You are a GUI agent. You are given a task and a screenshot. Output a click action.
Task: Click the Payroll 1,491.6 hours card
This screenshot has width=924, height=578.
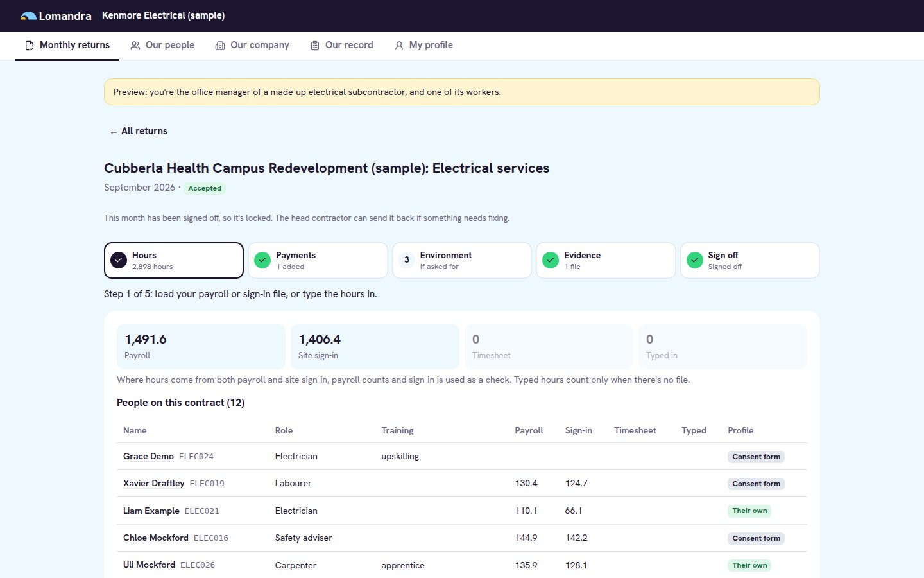tap(201, 347)
